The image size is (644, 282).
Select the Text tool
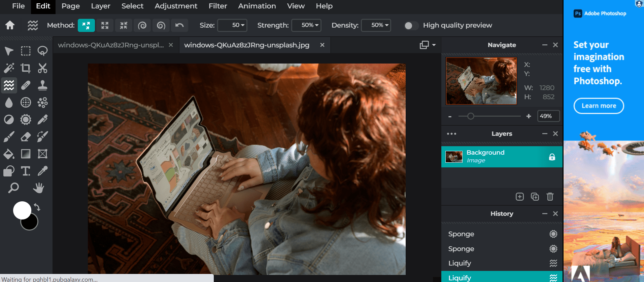[x=26, y=171]
